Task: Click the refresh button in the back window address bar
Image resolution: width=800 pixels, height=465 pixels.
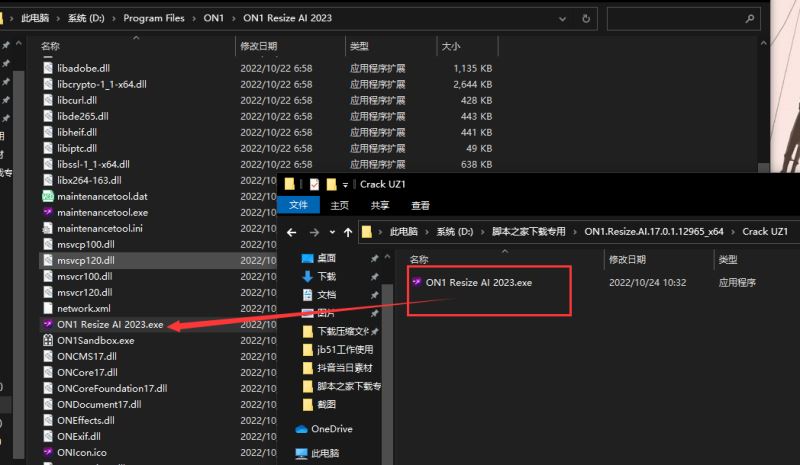Action: click(586, 18)
